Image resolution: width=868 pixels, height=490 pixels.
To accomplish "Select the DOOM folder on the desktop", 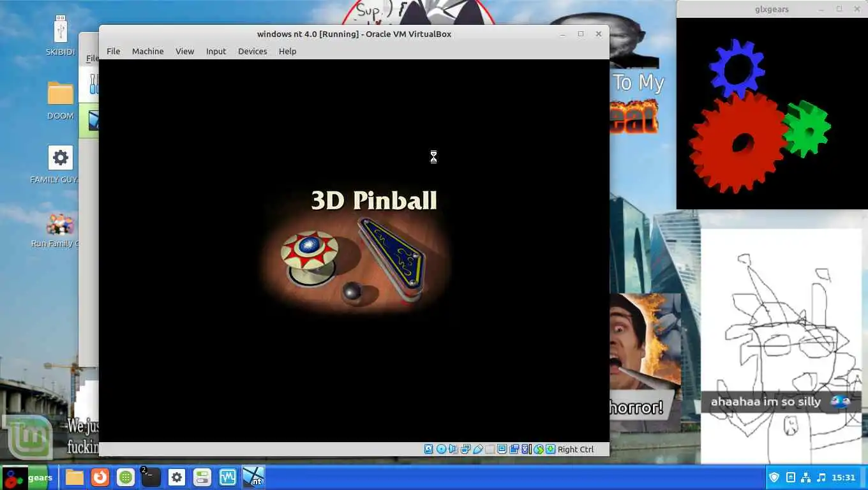I will pyautogui.click(x=60, y=100).
